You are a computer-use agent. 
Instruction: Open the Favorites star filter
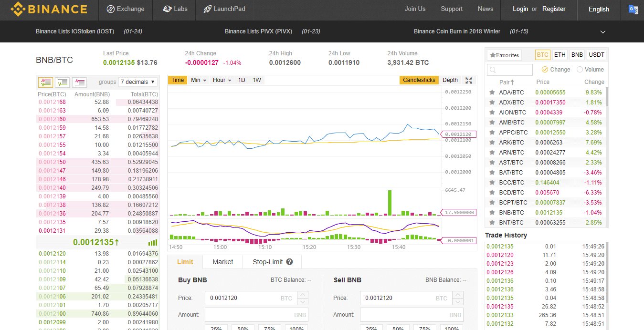(505, 55)
